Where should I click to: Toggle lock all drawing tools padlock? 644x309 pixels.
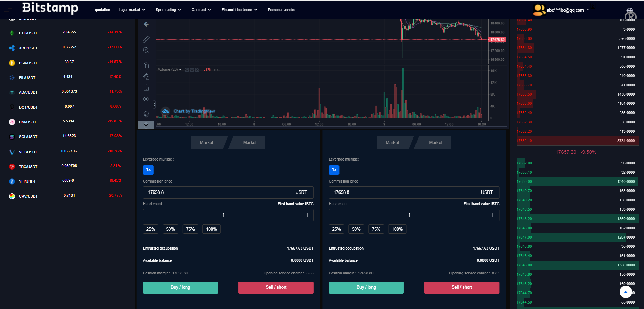tap(146, 88)
